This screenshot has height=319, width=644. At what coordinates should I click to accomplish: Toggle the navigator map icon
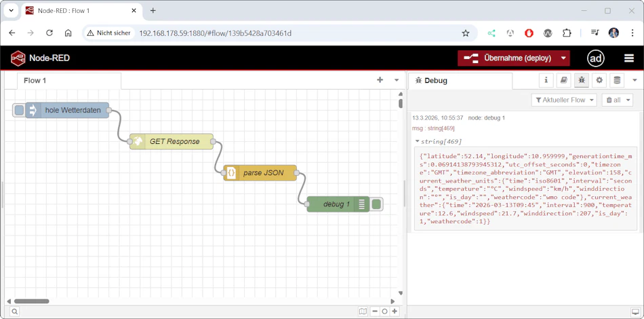363,312
